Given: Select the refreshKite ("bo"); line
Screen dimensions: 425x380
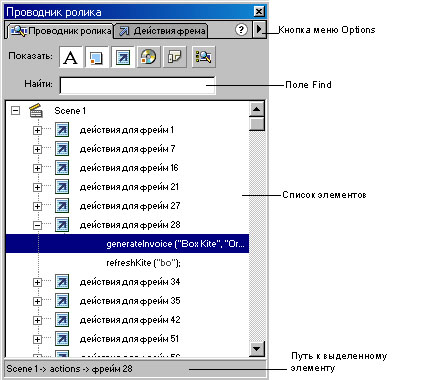Looking at the screenshot, I should pos(143,263).
